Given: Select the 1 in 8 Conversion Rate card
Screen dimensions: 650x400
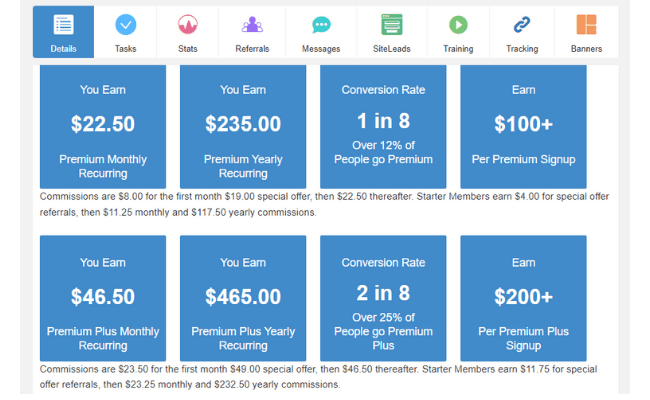Looking at the screenshot, I should coord(383,126).
